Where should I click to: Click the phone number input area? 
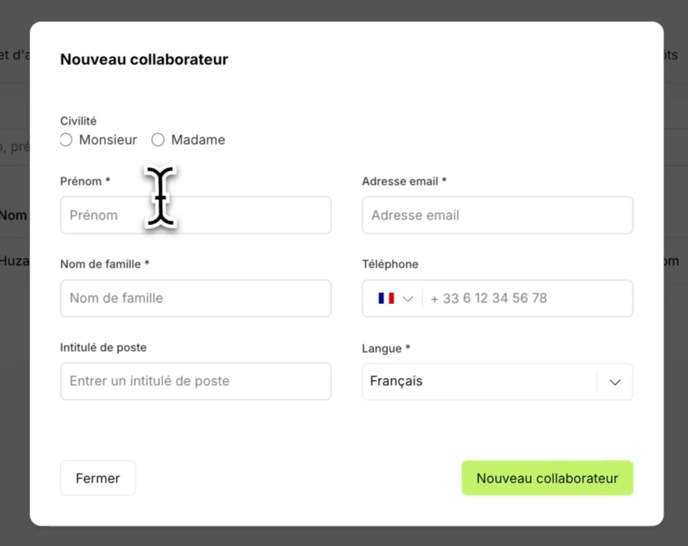point(528,298)
